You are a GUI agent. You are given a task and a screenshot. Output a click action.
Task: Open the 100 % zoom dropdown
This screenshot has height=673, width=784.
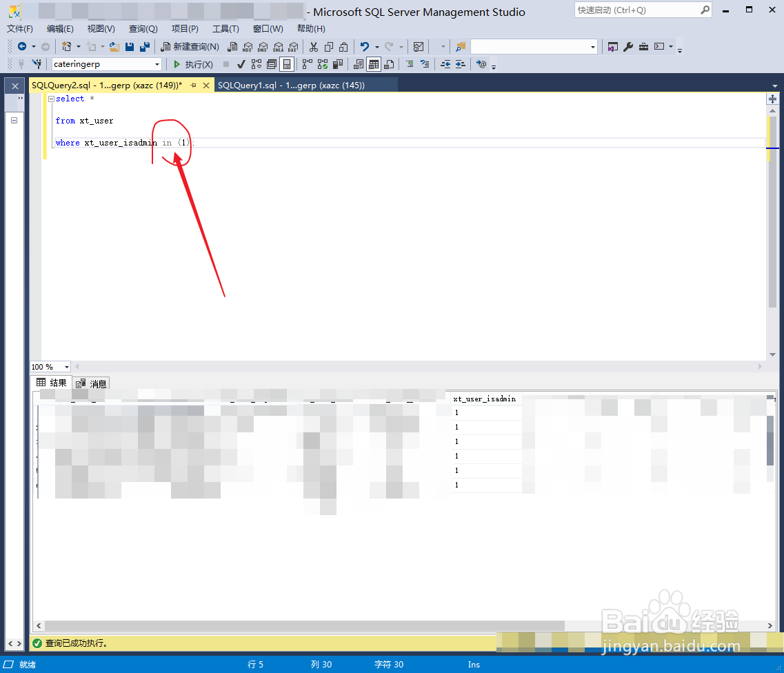click(66, 367)
